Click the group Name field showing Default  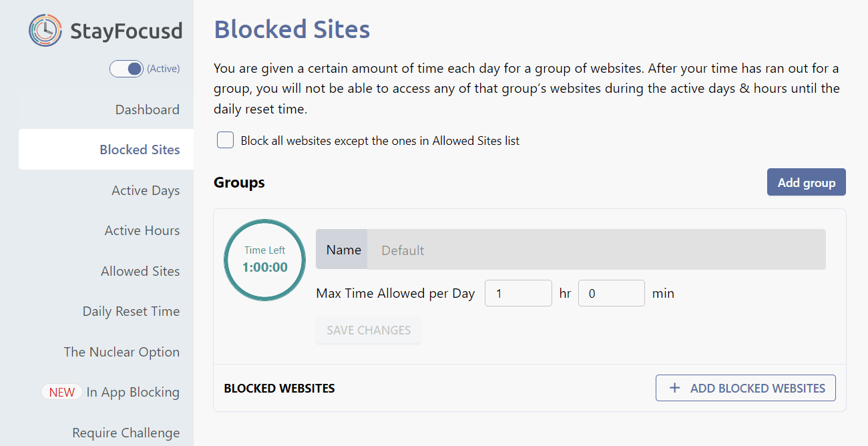pyautogui.click(x=596, y=250)
